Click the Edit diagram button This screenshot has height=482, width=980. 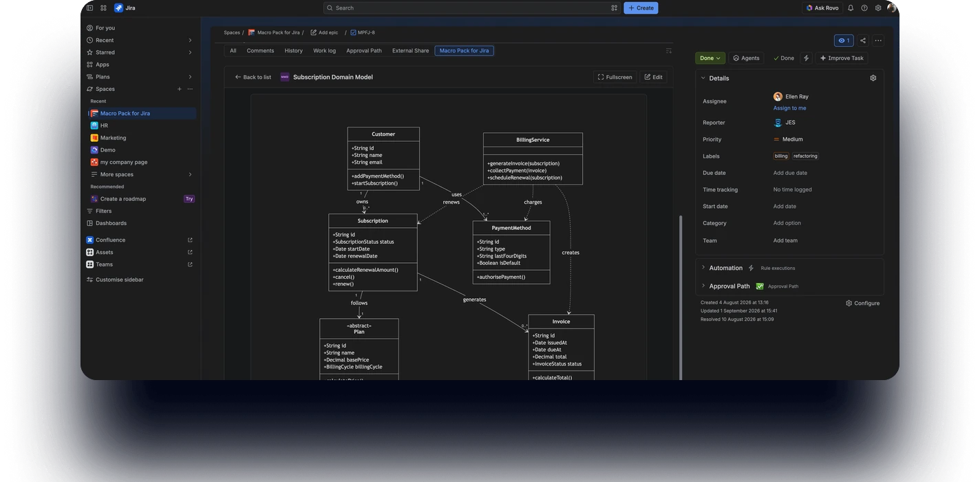point(654,77)
